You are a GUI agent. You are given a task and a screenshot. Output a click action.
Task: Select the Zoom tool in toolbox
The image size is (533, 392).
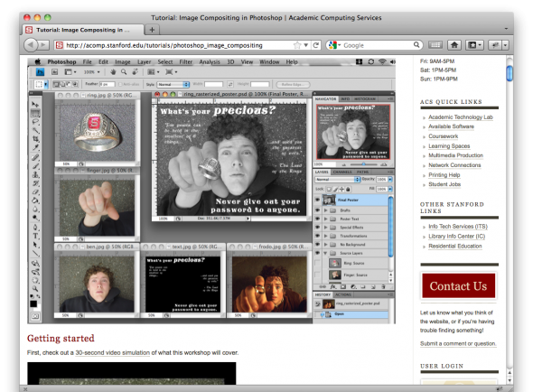tap(35, 289)
